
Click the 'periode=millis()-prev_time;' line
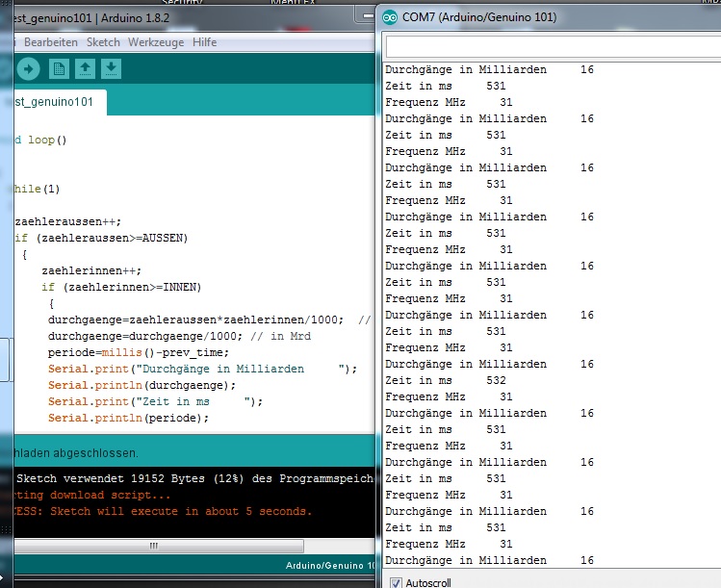coord(139,352)
